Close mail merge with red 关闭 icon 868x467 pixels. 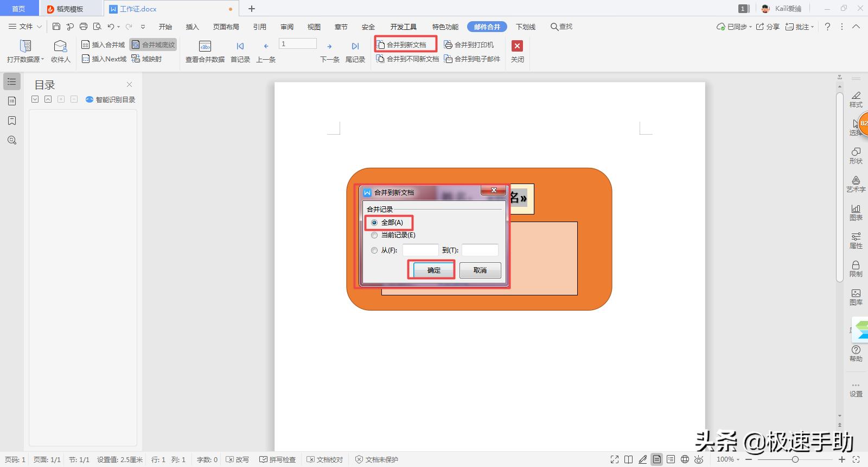(517, 46)
